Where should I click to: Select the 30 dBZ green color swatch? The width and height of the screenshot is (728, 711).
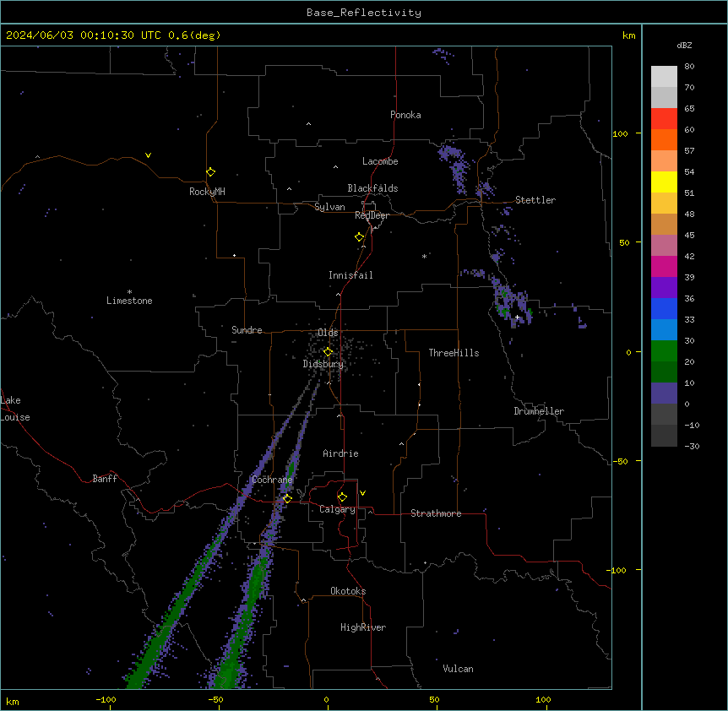664,350
